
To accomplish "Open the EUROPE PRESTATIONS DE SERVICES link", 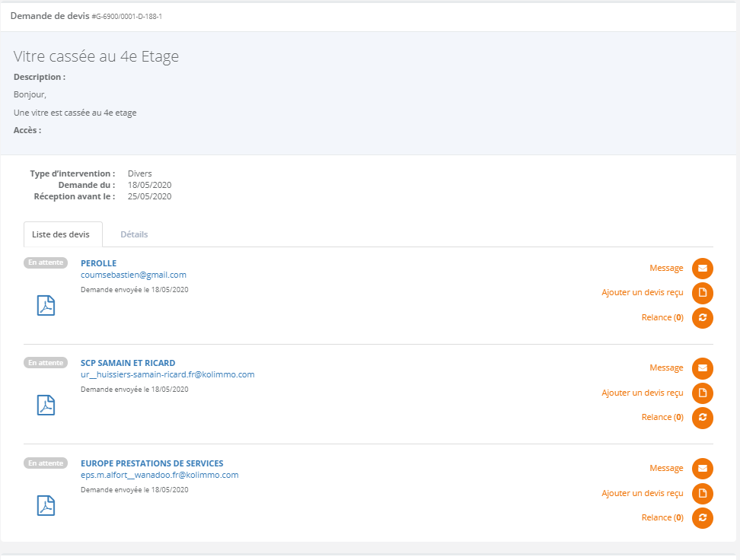I will click(x=152, y=463).
